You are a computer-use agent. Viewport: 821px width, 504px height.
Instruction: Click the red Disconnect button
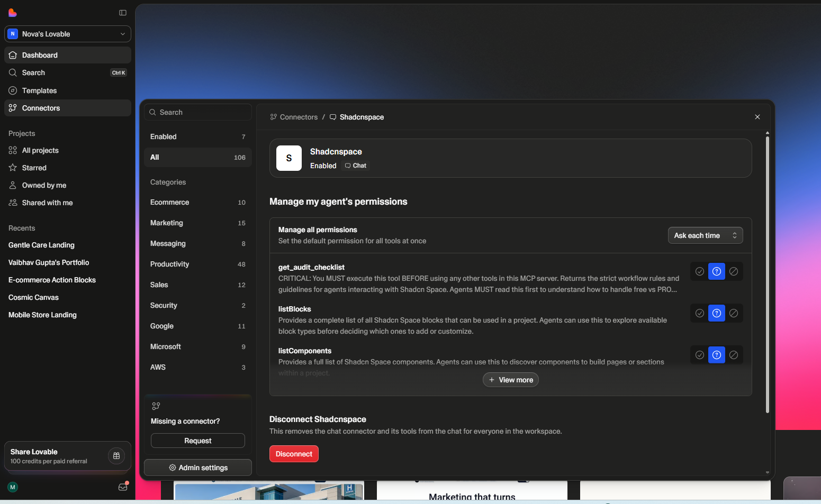pyautogui.click(x=294, y=454)
